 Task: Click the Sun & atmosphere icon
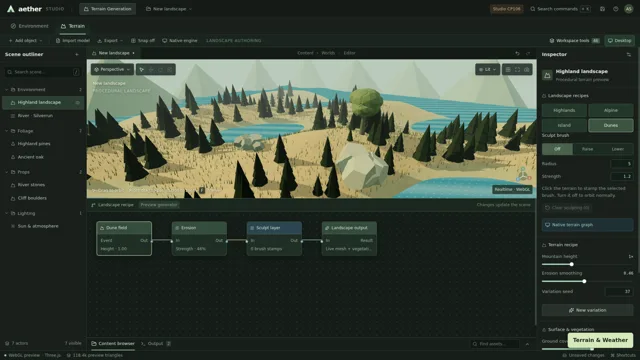tap(13, 226)
